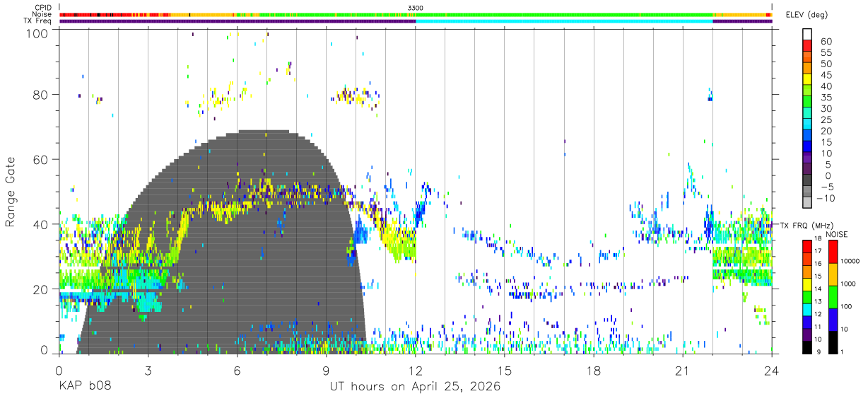Click the TX Freq row label
Image resolution: width=868 pixels, height=401 pixels.
point(38,21)
